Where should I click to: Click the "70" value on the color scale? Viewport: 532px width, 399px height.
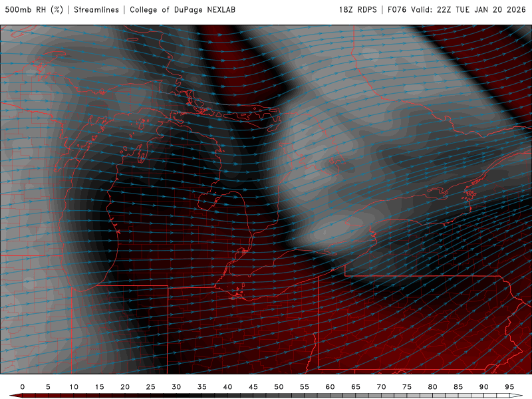[381, 387]
